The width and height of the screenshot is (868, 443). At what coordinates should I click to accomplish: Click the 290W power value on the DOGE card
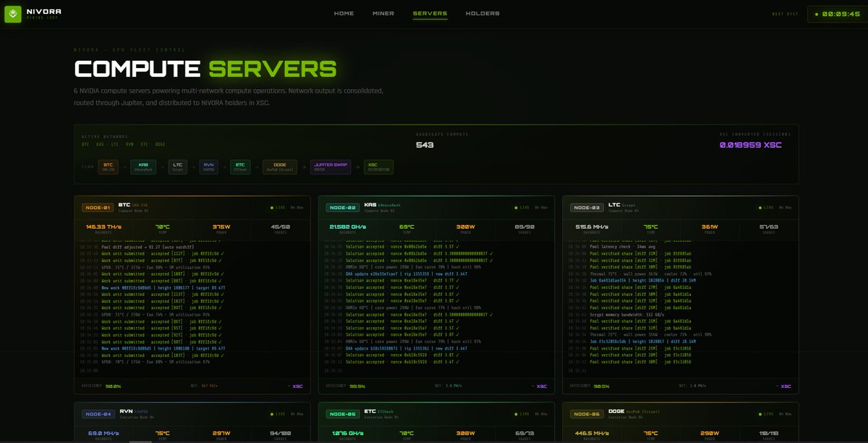click(710, 433)
